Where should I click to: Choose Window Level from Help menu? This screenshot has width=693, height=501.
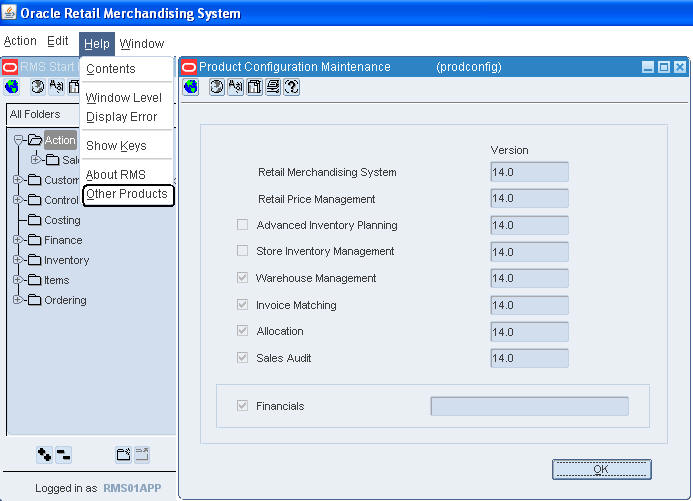pos(124,98)
